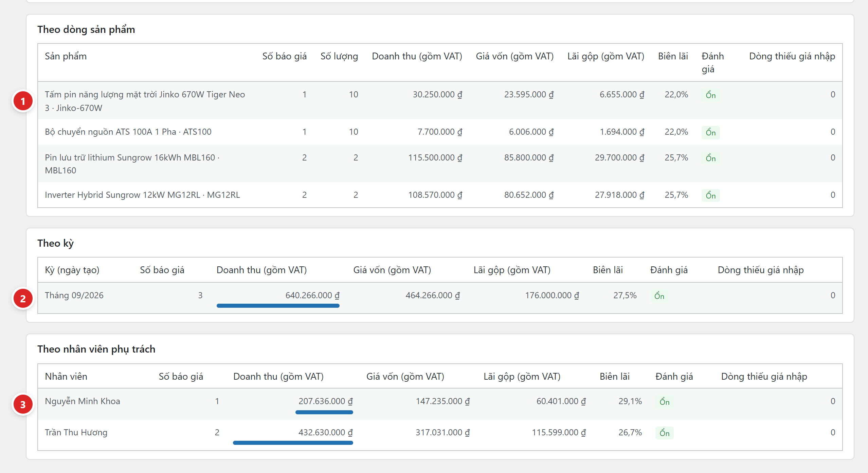Click gross profit 176.000.000 đ
The height and width of the screenshot is (473, 868).
click(552, 295)
